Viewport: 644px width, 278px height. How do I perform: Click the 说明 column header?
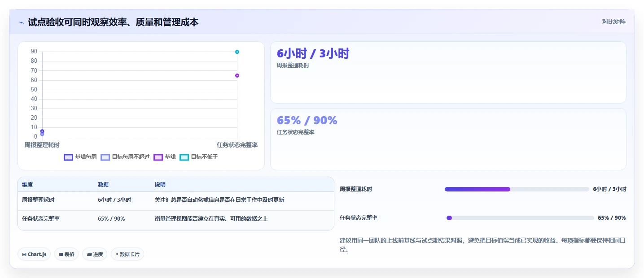[x=160, y=185]
